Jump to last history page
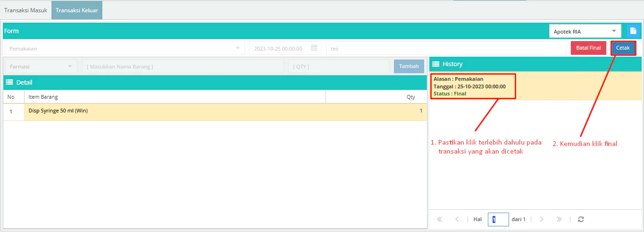Viewport: 644px width, 232px height. click(559, 219)
